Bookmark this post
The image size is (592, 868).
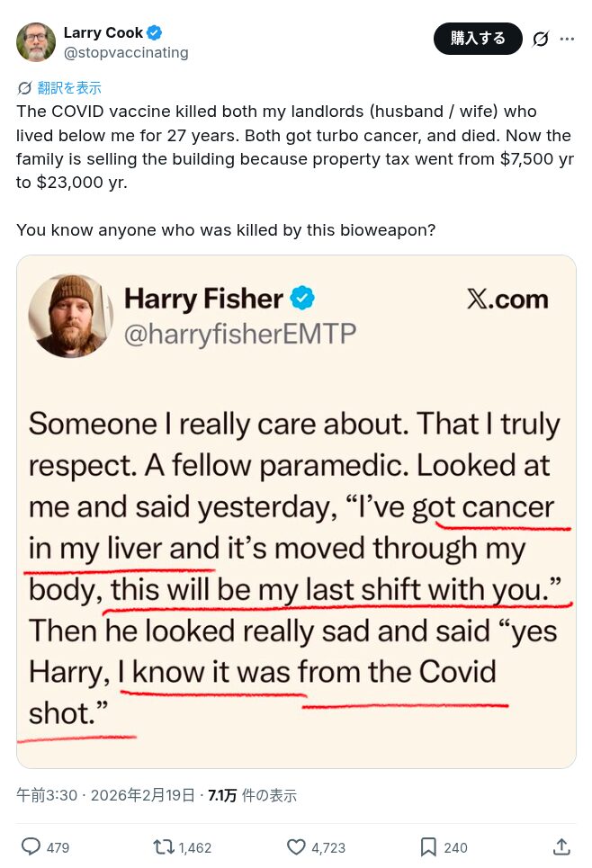[x=428, y=846]
